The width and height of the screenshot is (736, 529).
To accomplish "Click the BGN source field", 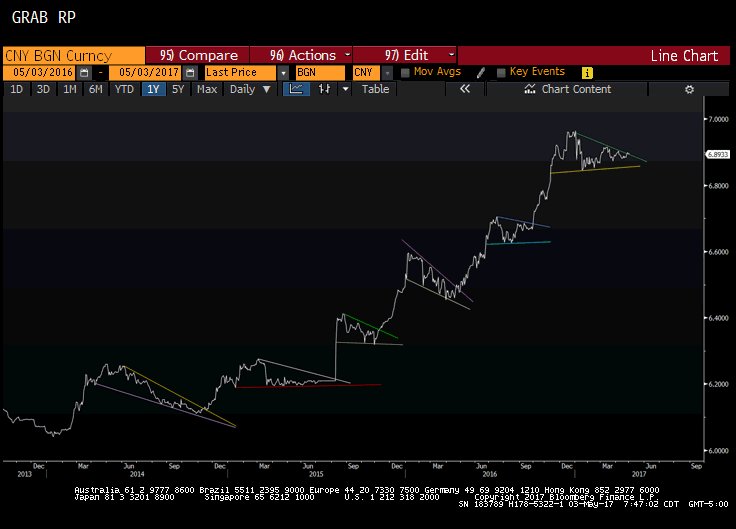I will [x=320, y=73].
